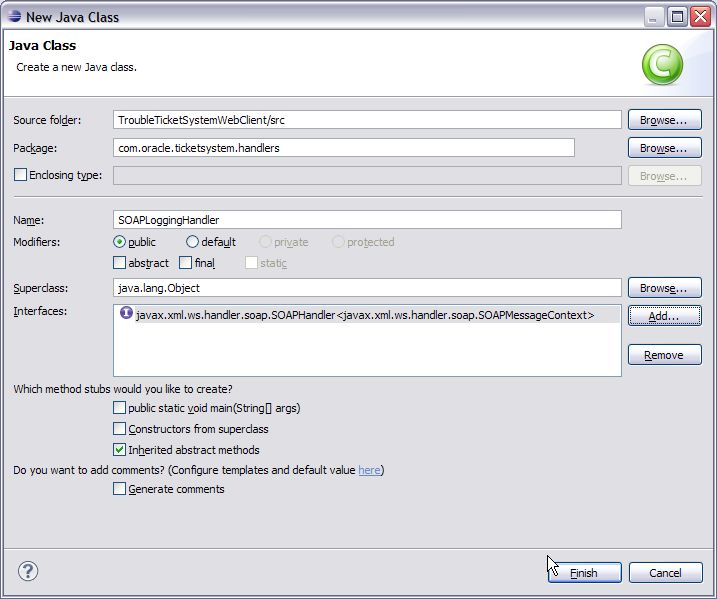Enable the Generate comments checkbox

point(119,489)
